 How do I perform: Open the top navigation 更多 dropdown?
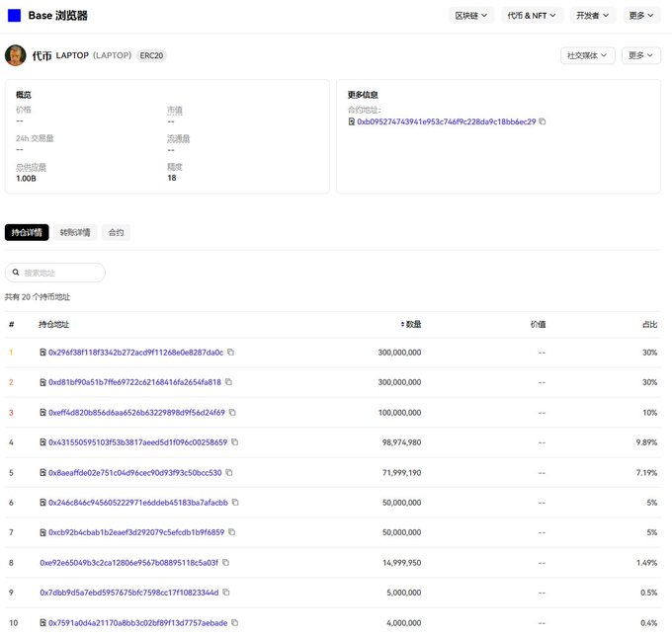coord(641,16)
